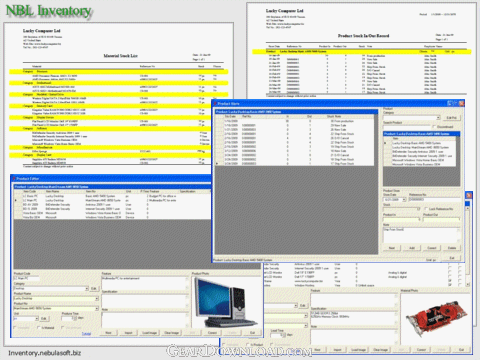Image resolution: width=480 pixels, height=360 pixels.
Task: Toggle Is Material checkbox in Product Editor
Action: [x=39, y=328]
